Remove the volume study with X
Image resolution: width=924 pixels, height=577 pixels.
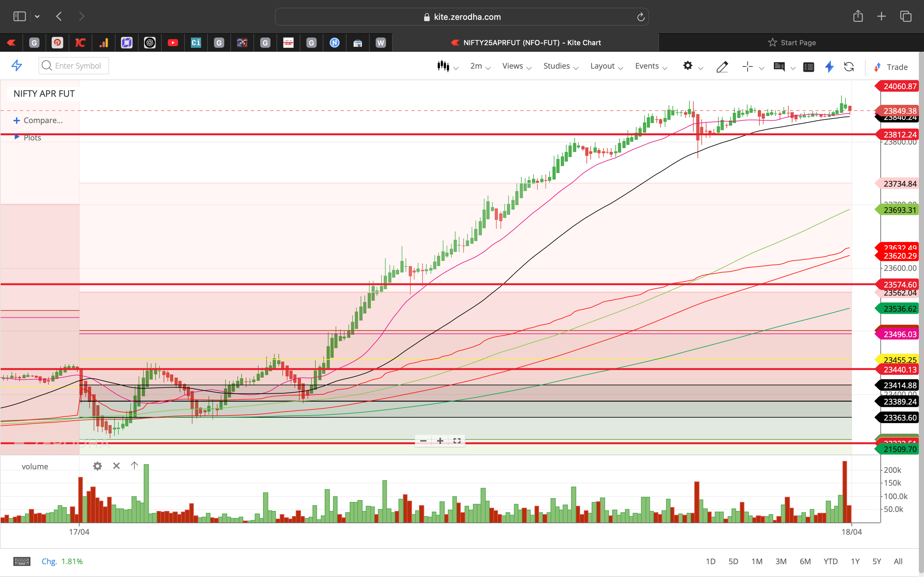116,466
